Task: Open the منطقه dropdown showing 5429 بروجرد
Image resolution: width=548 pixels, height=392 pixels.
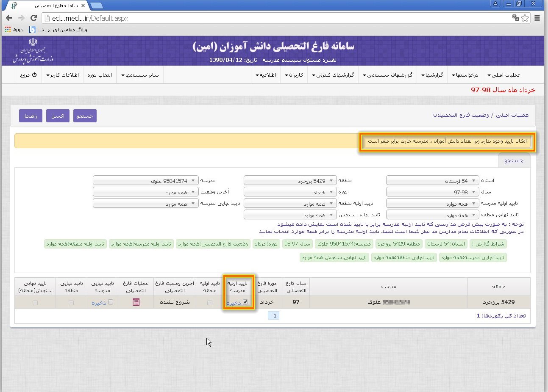Action: pos(290,181)
